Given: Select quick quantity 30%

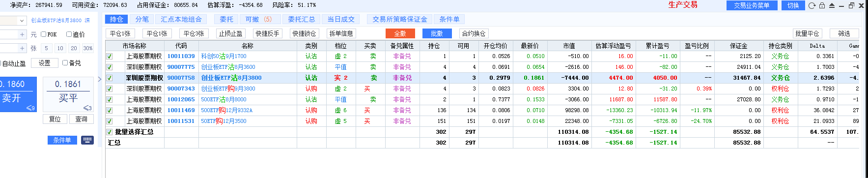Looking at the screenshot, I should tap(87, 48).
